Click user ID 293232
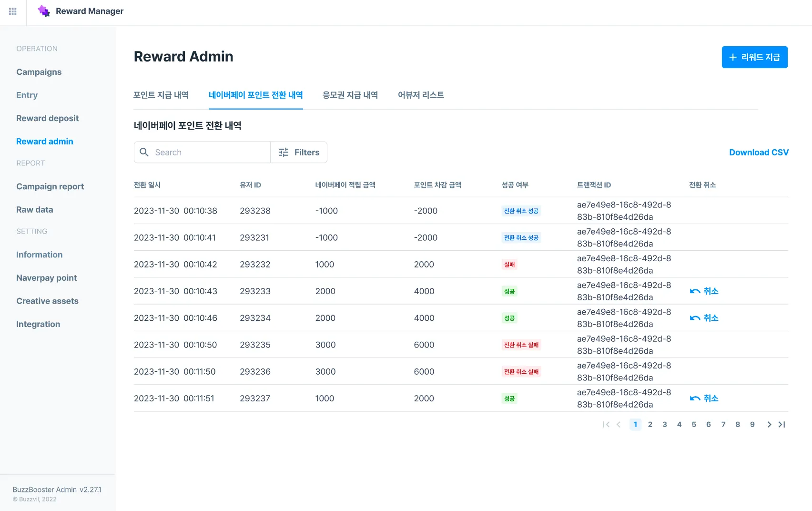This screenshot has height=511, width=812. 255,264
